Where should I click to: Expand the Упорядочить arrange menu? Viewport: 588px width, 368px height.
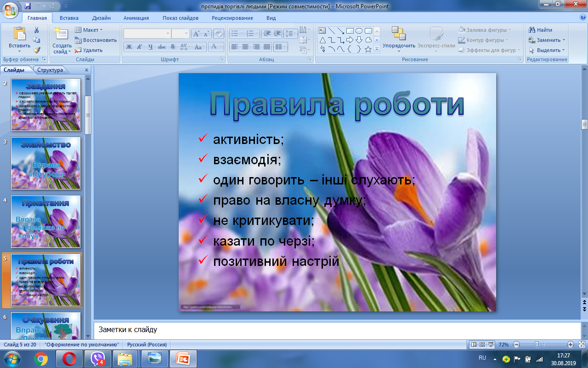click(x=399, y=40)
